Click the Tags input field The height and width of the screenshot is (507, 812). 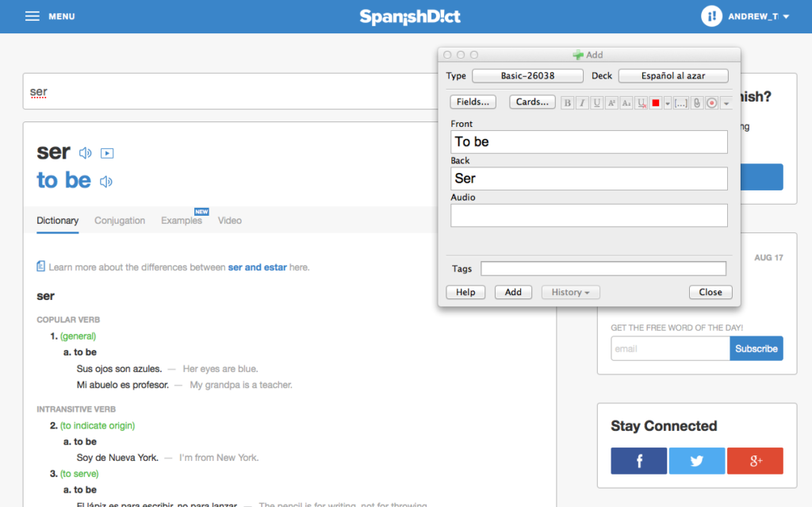point(603,269)
